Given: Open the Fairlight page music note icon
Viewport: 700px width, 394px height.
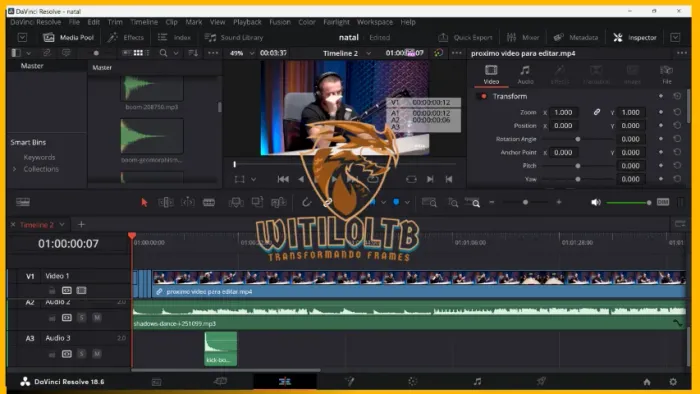Looking at the screenshot, I should [x=477, y=381].
